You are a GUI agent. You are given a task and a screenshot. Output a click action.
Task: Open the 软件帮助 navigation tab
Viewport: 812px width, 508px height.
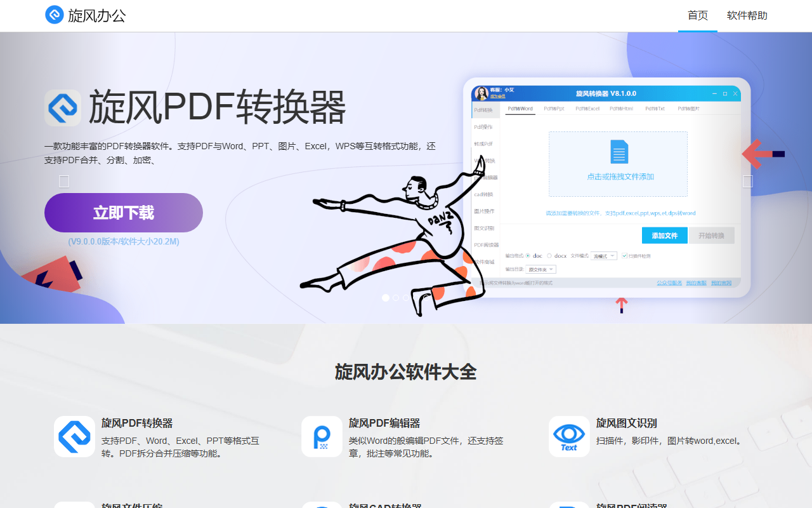[x=747, y=15]
